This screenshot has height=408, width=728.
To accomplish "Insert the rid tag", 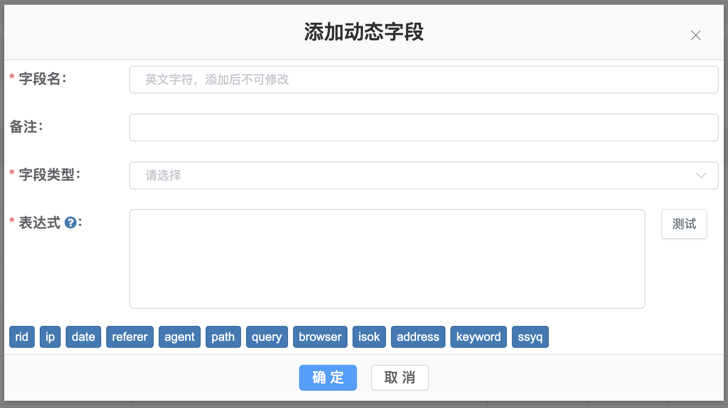I will click(x=22, y=337).
